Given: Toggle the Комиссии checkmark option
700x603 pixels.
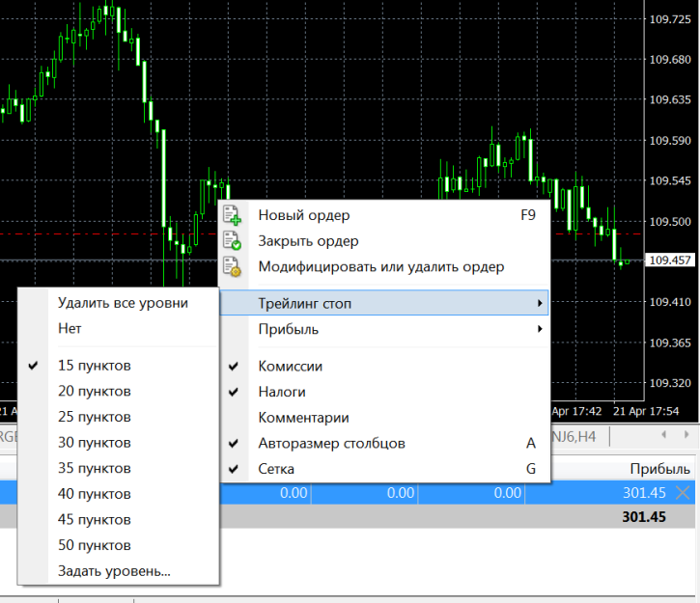Looking at the screenshot, I should tap(290, 367).
